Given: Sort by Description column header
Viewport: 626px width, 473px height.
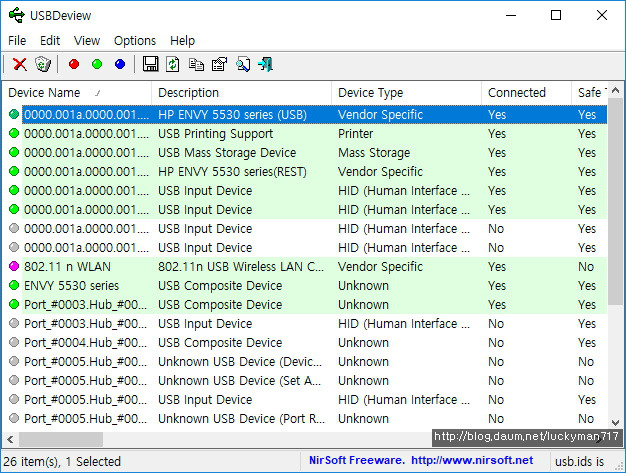Looking at the screenshot, I should point(241,93).
